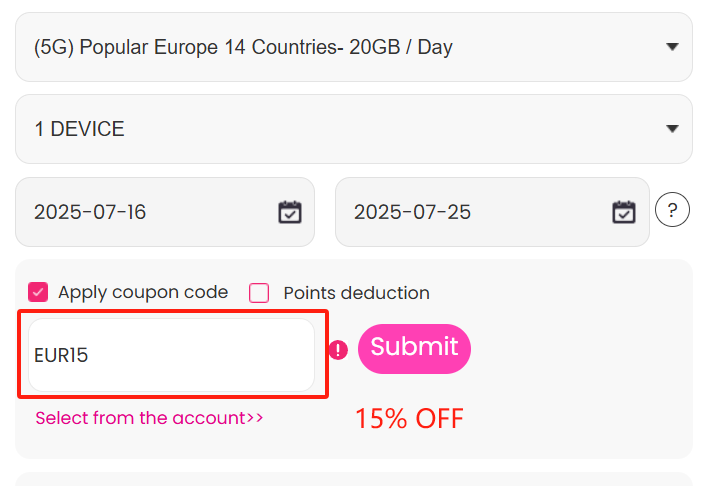
Task: Click the question mark help icon
Action: (672, 209)
